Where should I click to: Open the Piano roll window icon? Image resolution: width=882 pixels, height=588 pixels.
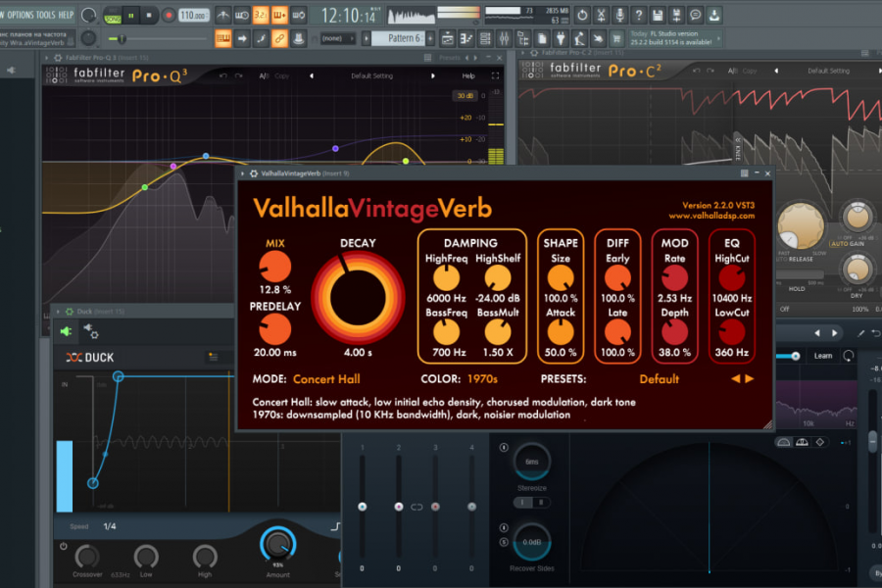pyautogui.click(x=466, y=39)
